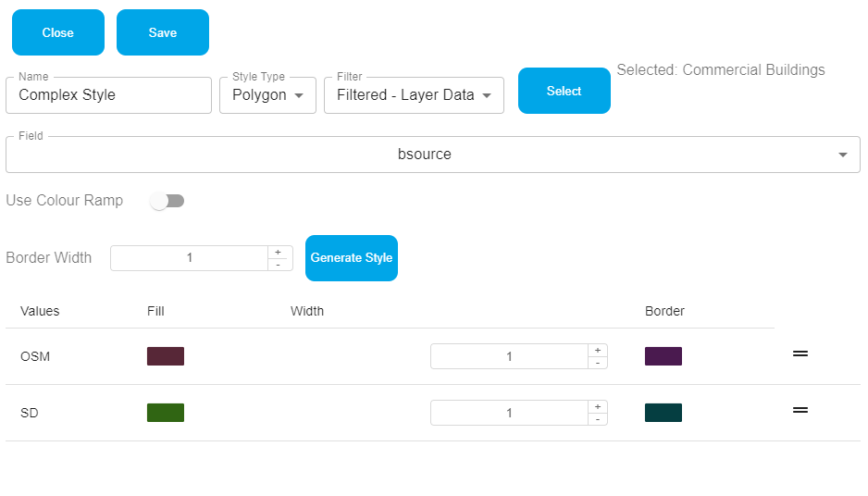Image resolution: width=868 pixels, height=496 pixels.
Task: Expand the Filter dropdown menu
Action: point(414,95)
